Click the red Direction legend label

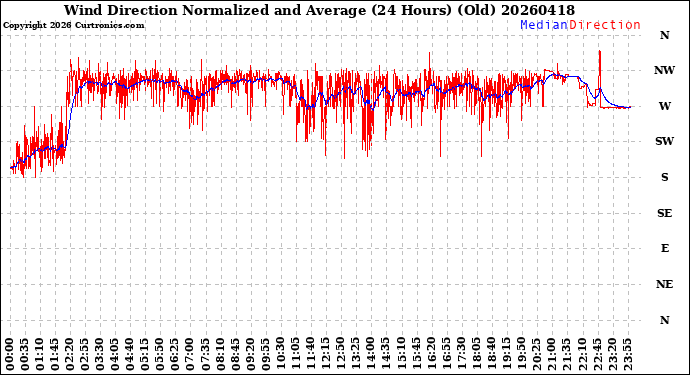(x=605, y=25)
